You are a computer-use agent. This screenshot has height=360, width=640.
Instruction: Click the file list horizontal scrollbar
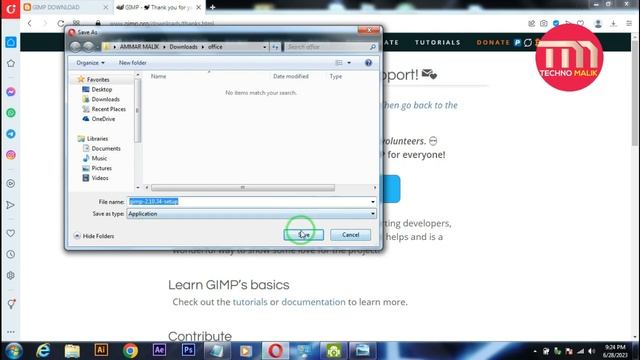243,188
